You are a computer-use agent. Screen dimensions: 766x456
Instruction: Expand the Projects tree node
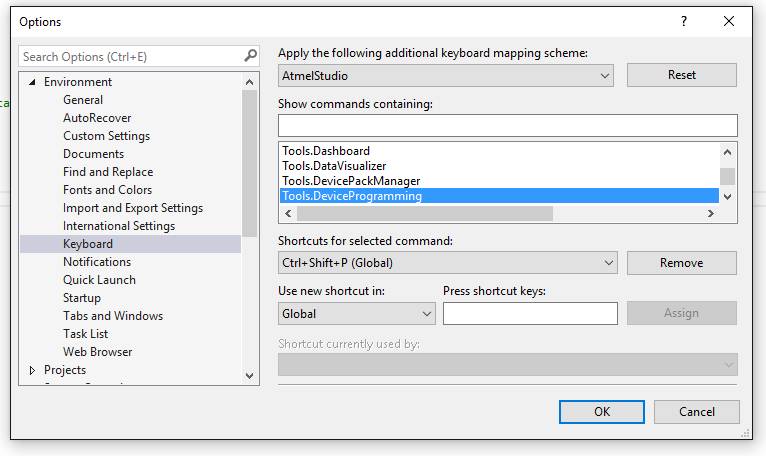[x=32, y=370]
